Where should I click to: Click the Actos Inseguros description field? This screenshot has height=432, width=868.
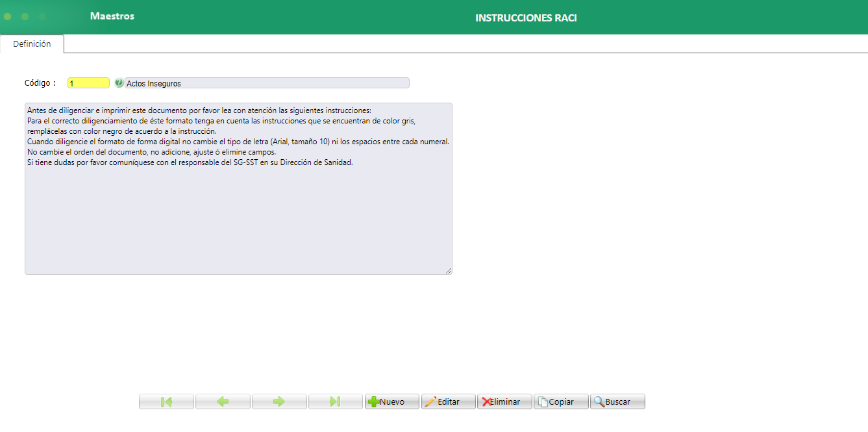coord(267,83)
